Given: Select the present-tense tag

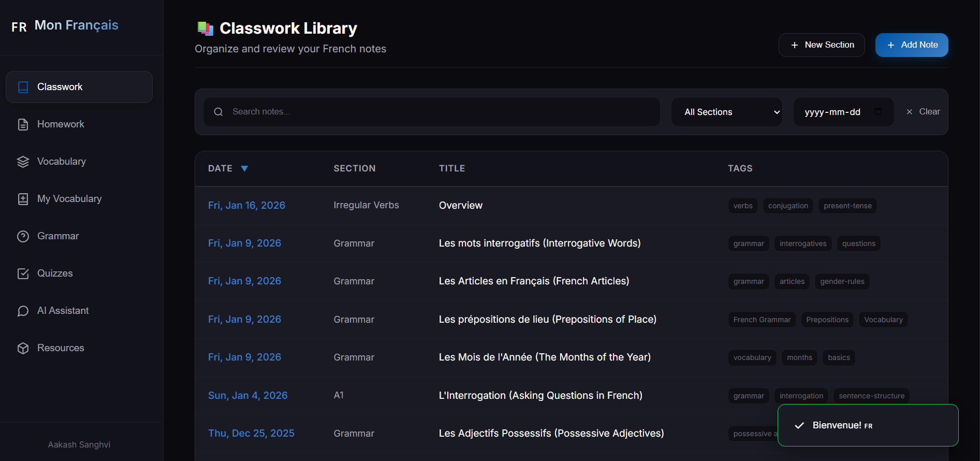Looking at the screenshot, I should [x=847, y=206].
